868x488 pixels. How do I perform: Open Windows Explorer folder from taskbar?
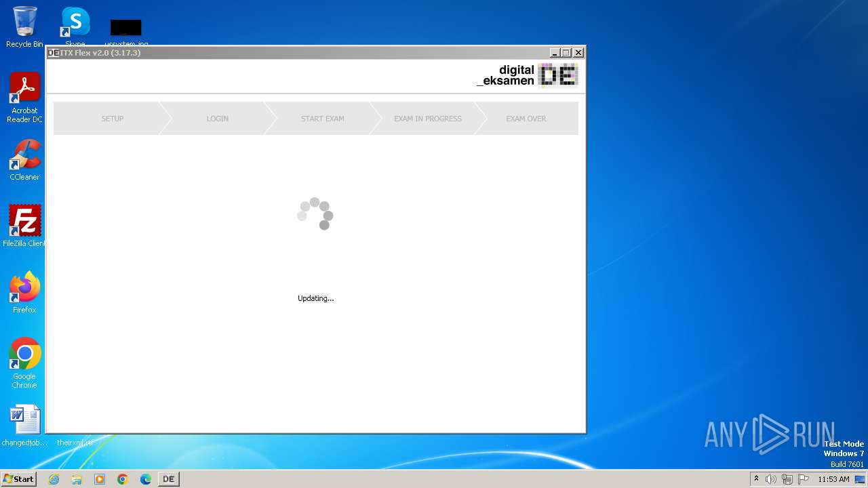pyautogui.click(x=77, y=479)
